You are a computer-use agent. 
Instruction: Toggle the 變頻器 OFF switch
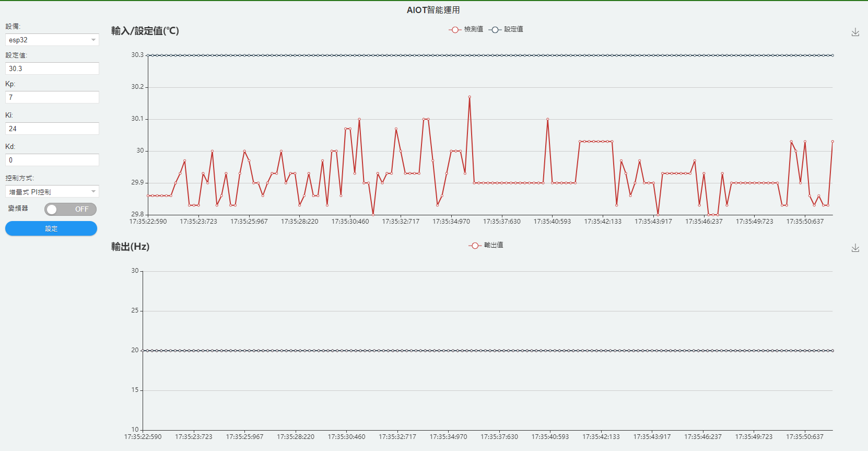[71, 209]
